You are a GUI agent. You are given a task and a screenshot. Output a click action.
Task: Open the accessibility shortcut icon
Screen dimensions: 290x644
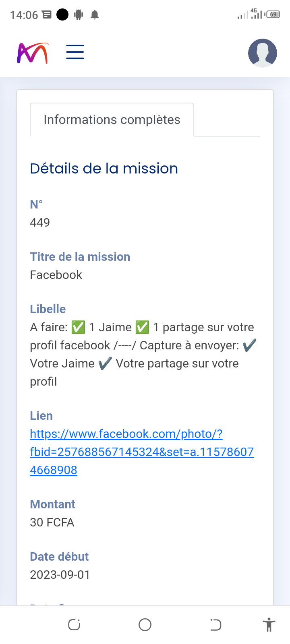pyautogui.click(x=269, y=625)
